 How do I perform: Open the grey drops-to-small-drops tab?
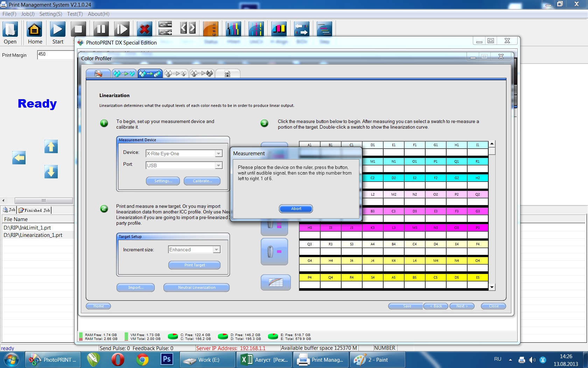176,73
